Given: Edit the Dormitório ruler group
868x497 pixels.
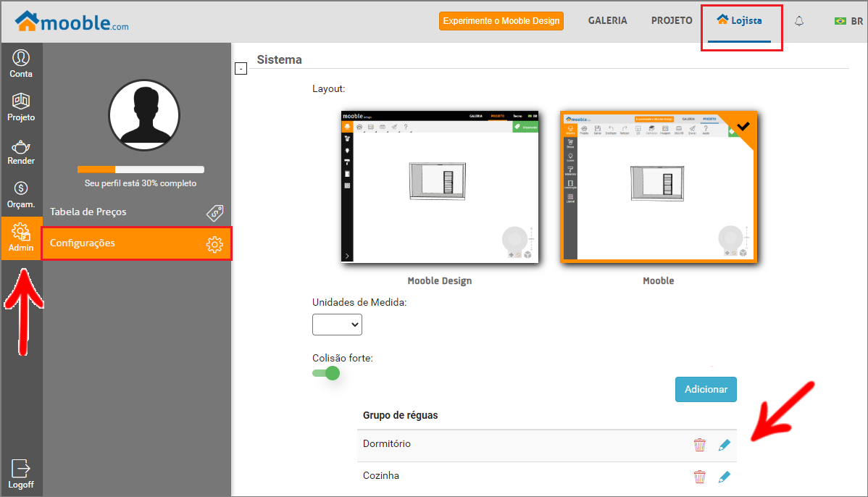Looking at the screenshot, I should 724,445.
